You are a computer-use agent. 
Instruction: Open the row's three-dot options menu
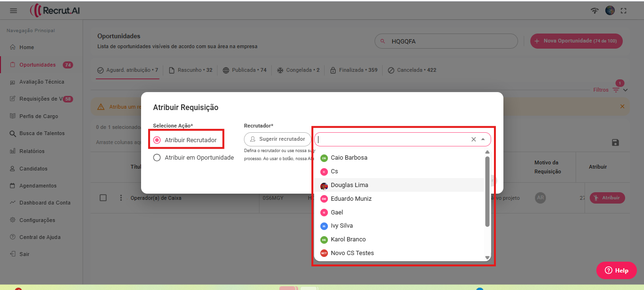pyautogui.click(x=121, y=198)
